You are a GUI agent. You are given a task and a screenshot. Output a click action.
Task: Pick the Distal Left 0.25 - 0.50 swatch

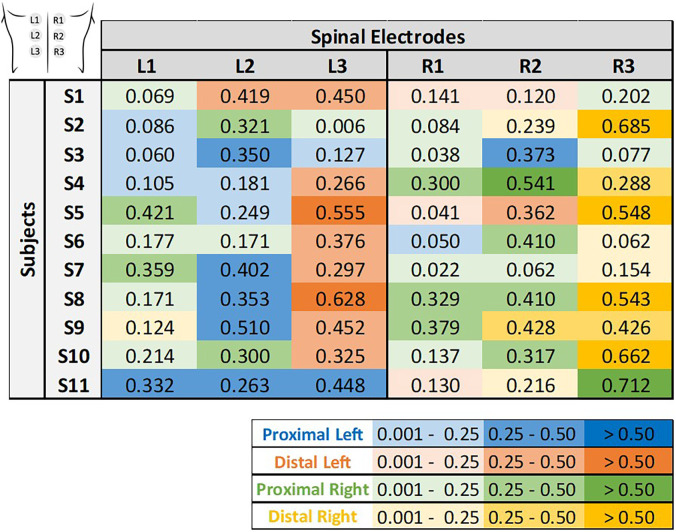[533, 462]
